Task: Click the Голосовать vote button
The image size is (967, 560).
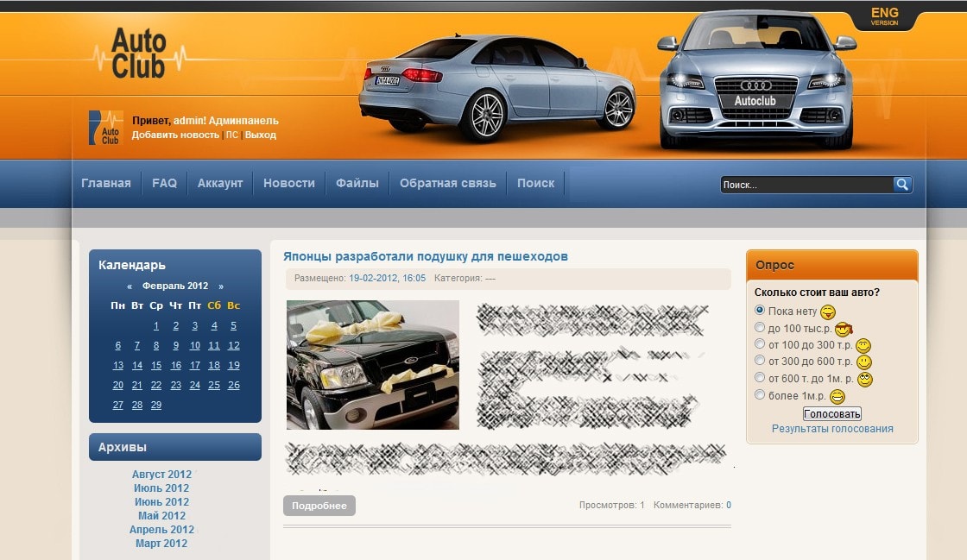Action: 832,414
